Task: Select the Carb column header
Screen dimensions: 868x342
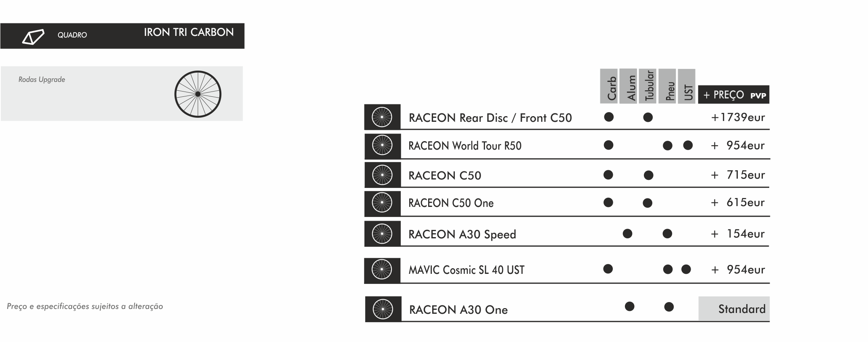Action: click(x=609, y=86)
